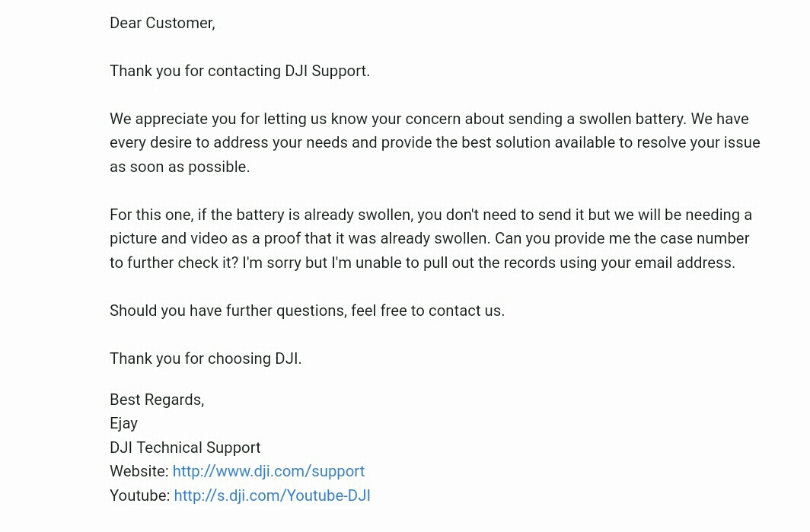Click the "Thank you for contacting DJI Support" line

coord(240,71)
